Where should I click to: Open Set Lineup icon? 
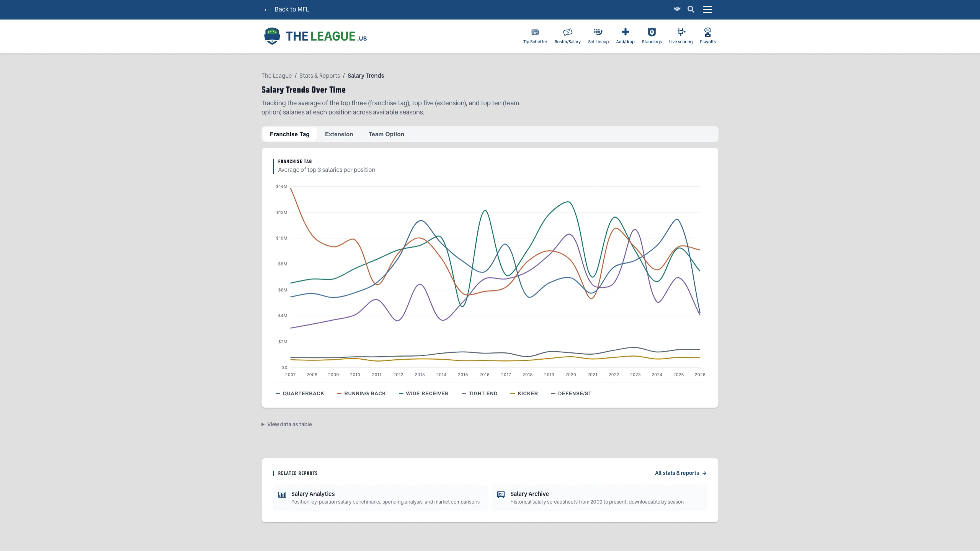click(x=598, y=32)
